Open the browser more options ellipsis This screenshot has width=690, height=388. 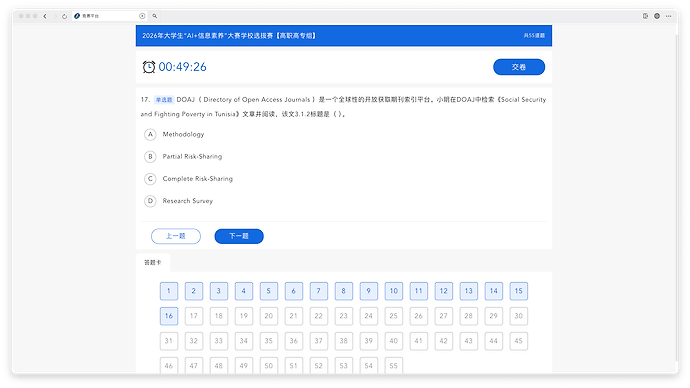668,16
